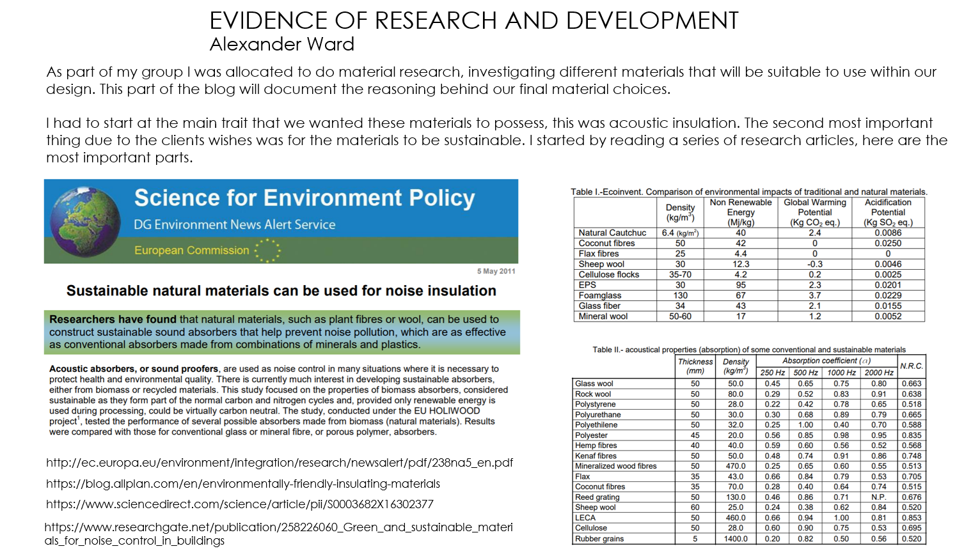Click the 'Non Renewable Energy' column header
980x551 pixels.
[740, 212]
